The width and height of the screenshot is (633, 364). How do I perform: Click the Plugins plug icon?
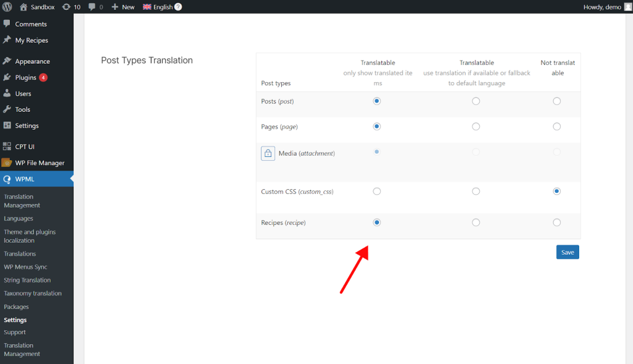click(7, 77)
